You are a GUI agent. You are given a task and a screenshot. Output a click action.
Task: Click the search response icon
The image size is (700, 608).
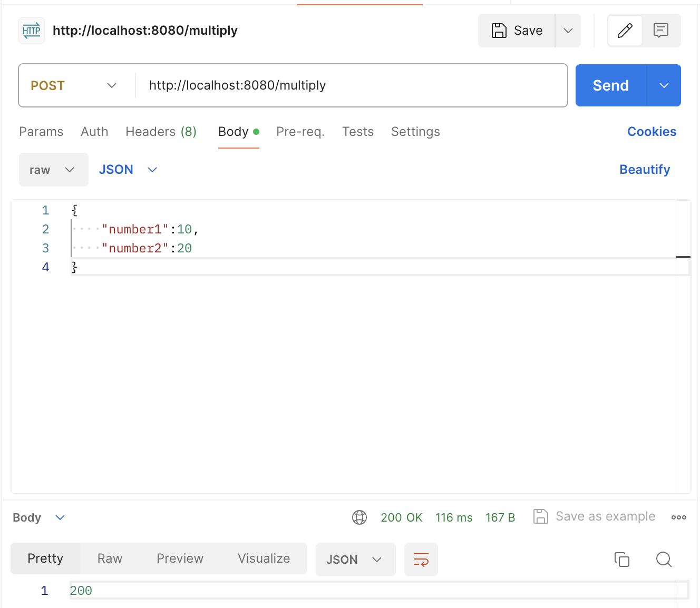664,559
